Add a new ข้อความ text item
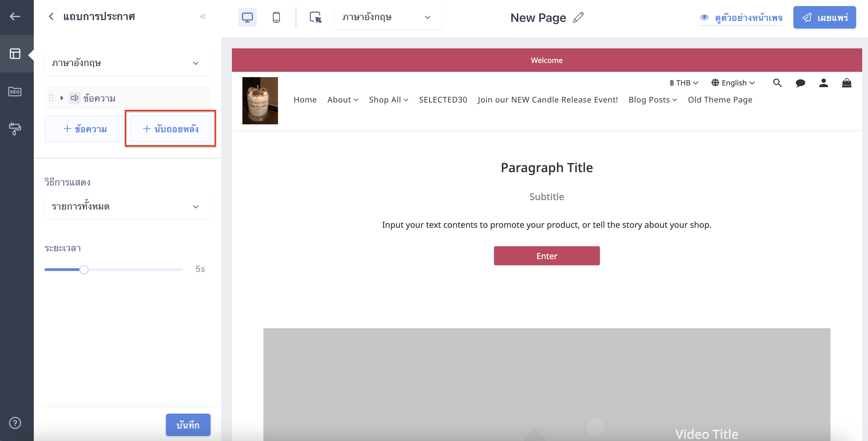 pos(85,129)
